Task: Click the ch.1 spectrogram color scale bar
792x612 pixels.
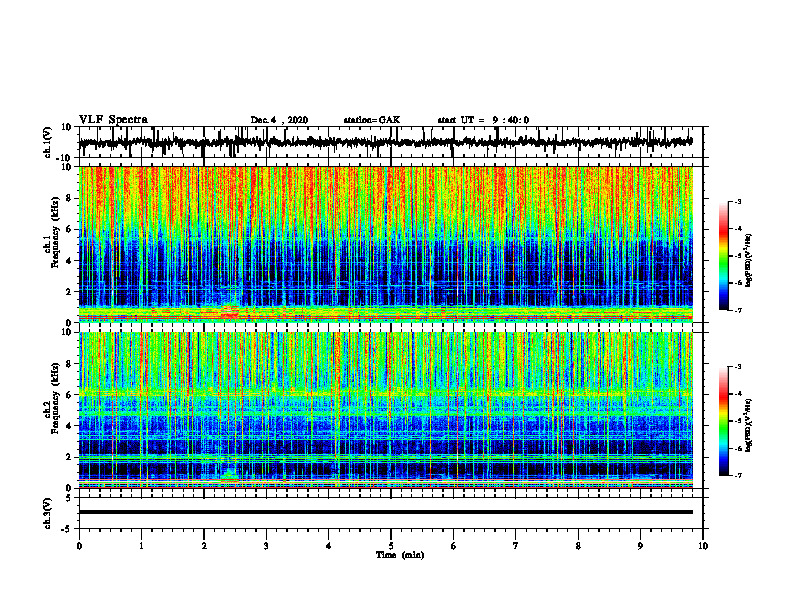Action: click(x=723, y=256)
